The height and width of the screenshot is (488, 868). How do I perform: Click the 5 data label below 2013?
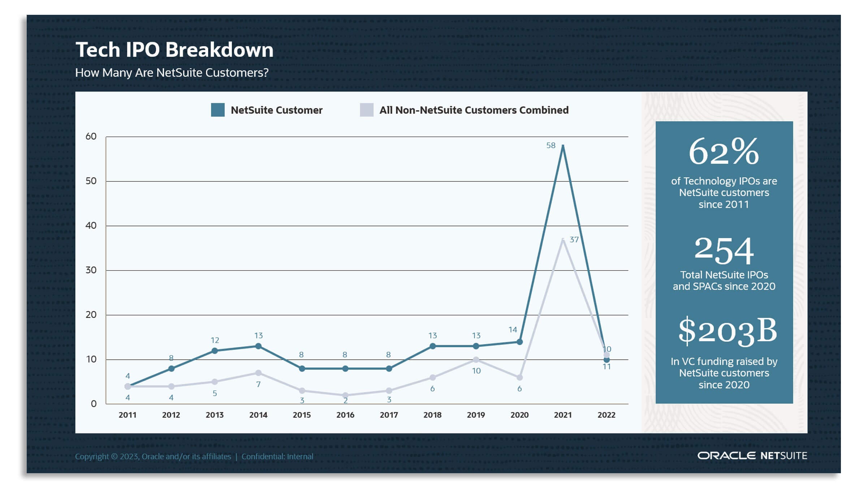tap(215, 393)
